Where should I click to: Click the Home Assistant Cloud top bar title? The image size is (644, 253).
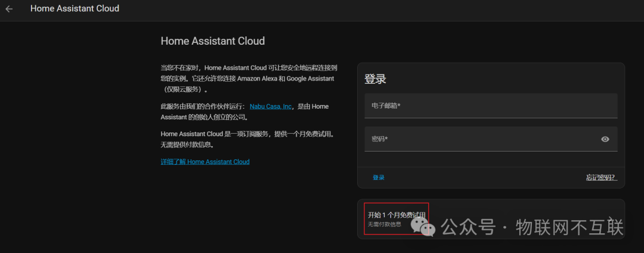pos(75,8)
